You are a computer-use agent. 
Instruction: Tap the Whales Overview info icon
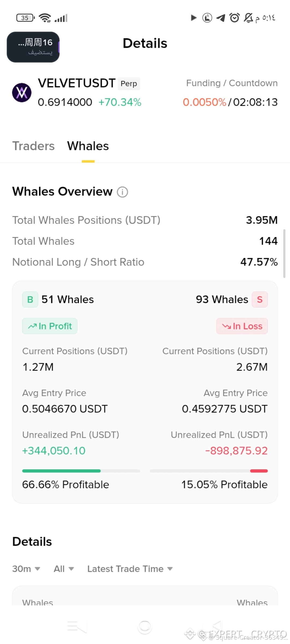pyautogui.click(x=122, y=192)
